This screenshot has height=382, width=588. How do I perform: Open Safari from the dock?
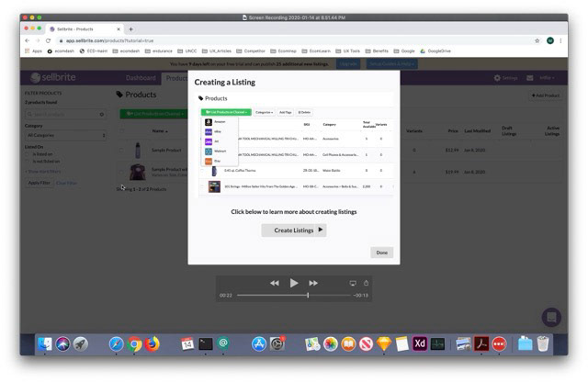coord(117,343)
